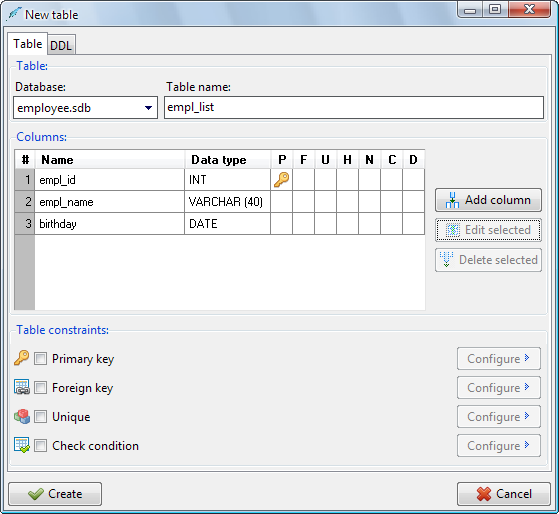Viewport: 559px width, 514px height.
Task: Click the H column header
Action: [347, 159]
